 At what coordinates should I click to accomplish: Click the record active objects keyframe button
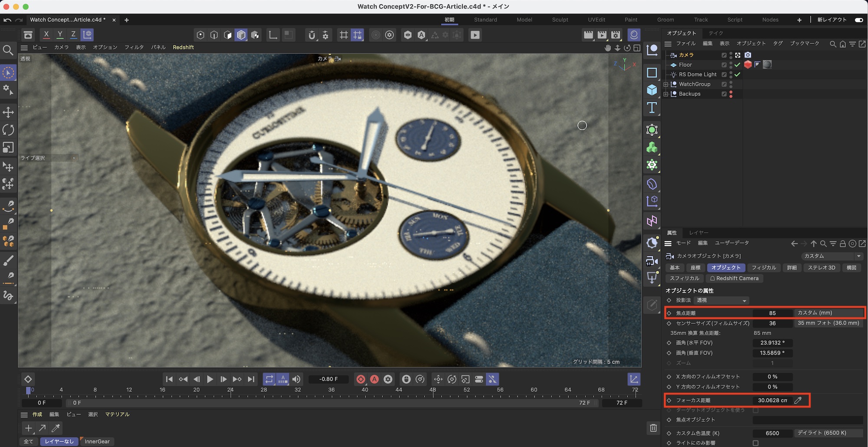tap(361, 379)
